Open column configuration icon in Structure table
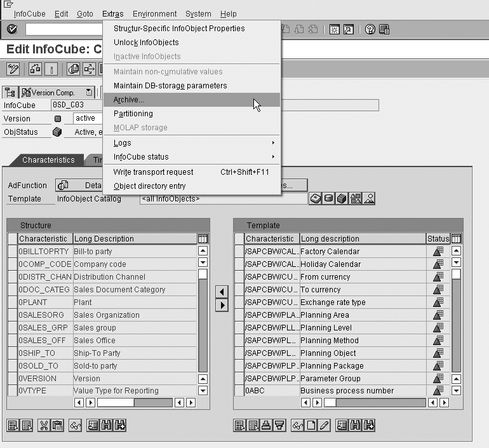The image size is (489, 448). point(203,239)
